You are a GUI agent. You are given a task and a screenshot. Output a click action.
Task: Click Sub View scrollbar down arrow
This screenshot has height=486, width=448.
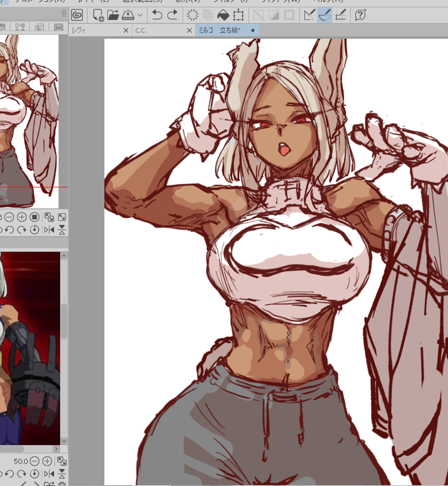click(64, 441)
